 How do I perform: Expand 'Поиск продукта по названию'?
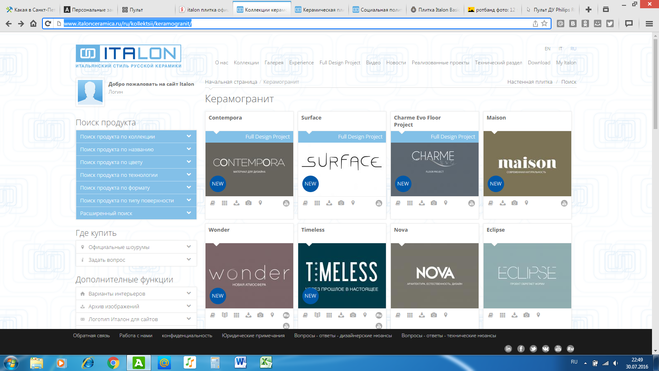(136, 149)
